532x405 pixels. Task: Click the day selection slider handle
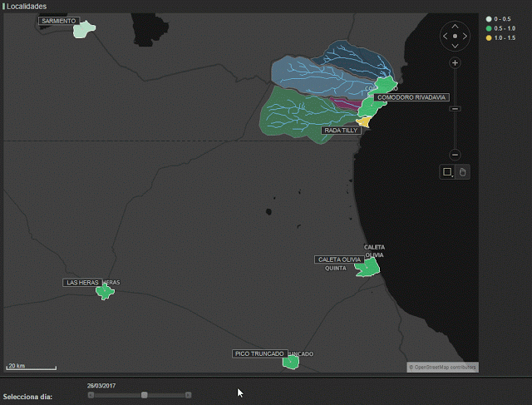[144, 395]
